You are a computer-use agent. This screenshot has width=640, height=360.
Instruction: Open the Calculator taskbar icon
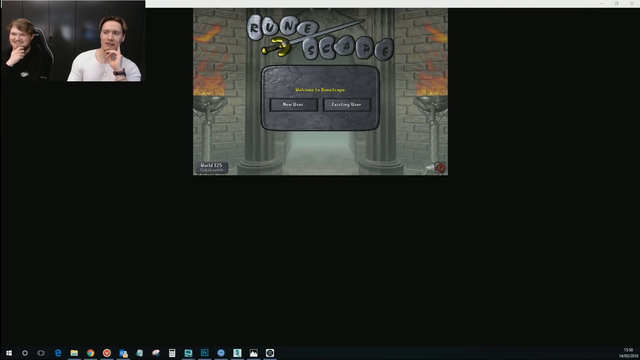point(172,353)
